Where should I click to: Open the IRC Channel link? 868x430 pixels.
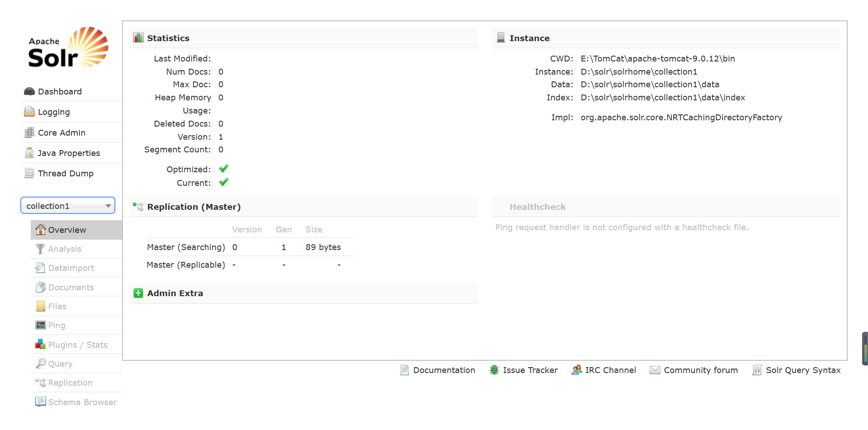610,370
